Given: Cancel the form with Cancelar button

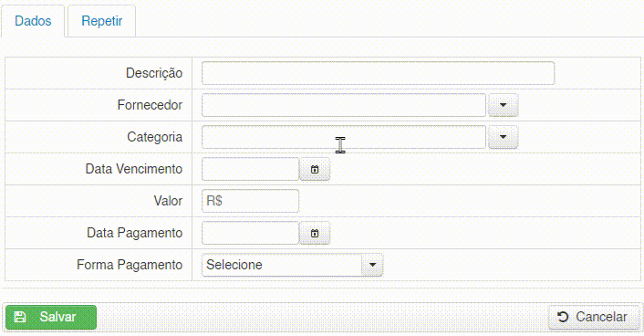Looking at the screenshot, I should tap(594, 317).
